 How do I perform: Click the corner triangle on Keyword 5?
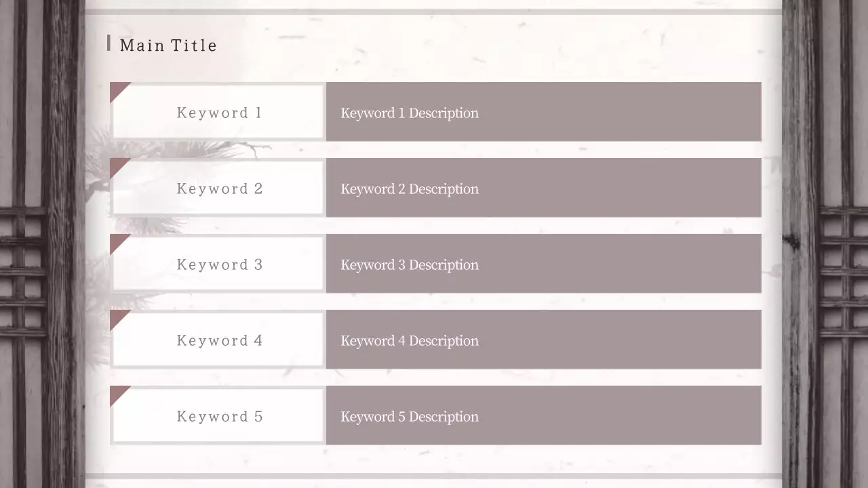(117, 392)
